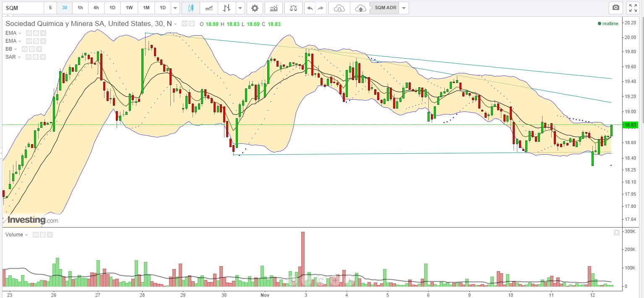Expand the time interval dropdown arrow

pyautogui.click(x=175, y=8)
